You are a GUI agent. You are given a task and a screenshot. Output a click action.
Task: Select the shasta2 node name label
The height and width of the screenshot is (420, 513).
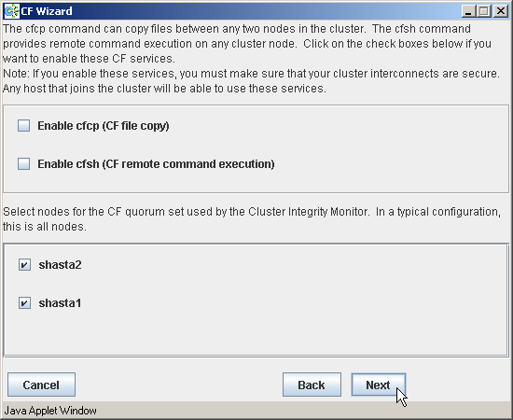(60, 264)
